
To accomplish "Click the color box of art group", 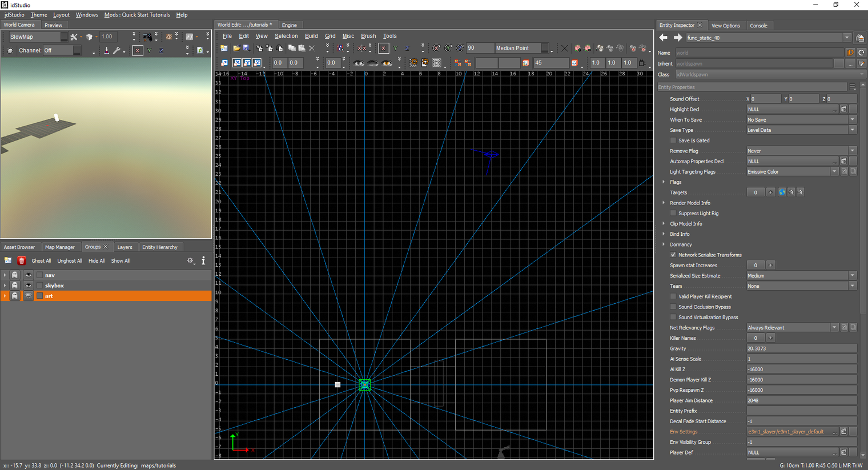I will (40, 296).
